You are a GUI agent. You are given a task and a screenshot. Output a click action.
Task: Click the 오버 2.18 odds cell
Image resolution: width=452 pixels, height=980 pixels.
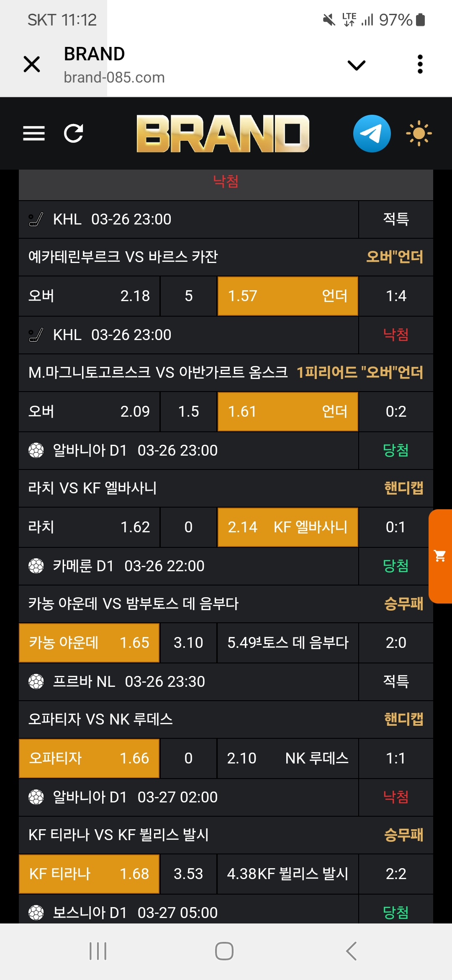[89, 296]
